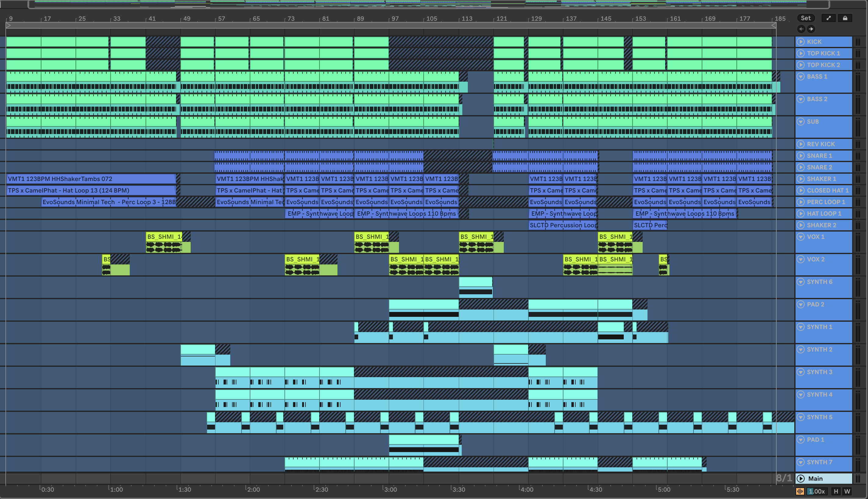Viewport: 868px width, 499px height.
Task: Unfold the SNARE 1 track arrow
Action: point(800,156)
